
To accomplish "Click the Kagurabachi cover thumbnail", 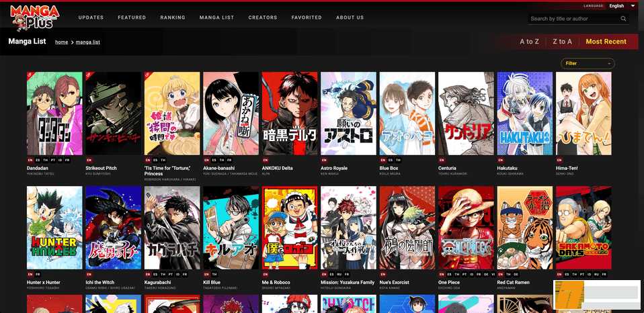I will pos(172,228).
